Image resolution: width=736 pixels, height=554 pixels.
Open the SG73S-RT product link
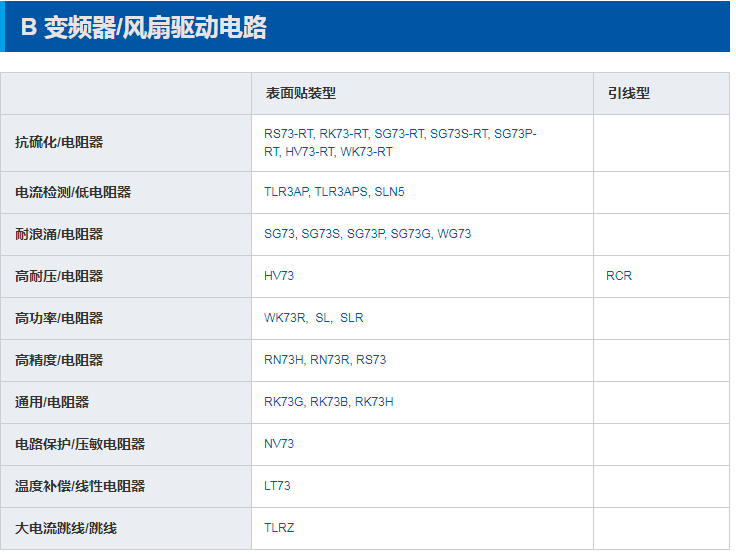(459, 134)
